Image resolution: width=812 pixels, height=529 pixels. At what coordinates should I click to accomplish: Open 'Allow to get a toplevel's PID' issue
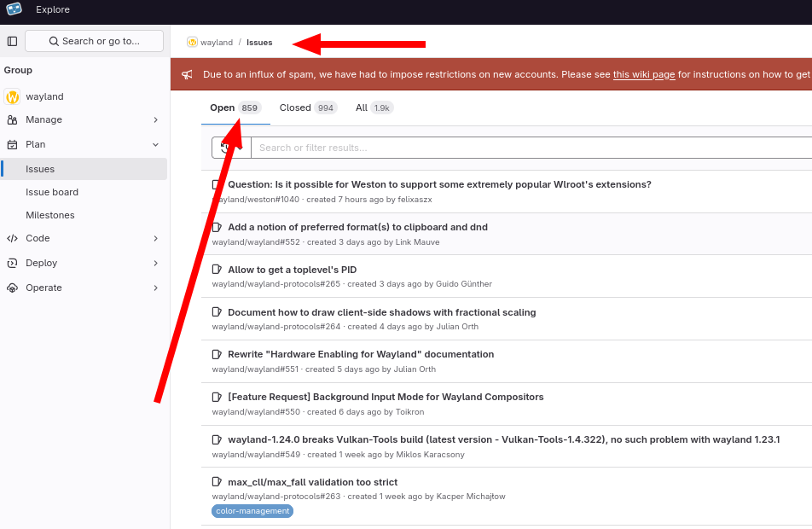pyautogui.click(x=292, y=270)
